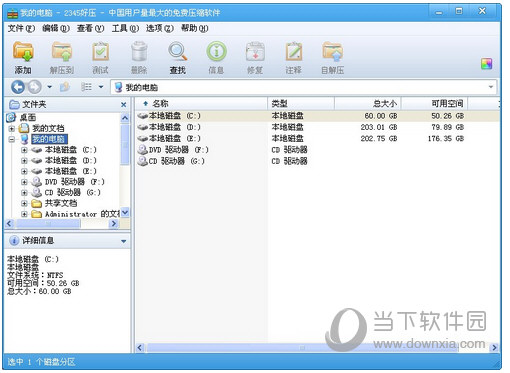This screenshot has height=373, width=510.
Task: Expand Administrator 的文档 tree node
Action: click(x=24, y=214)
